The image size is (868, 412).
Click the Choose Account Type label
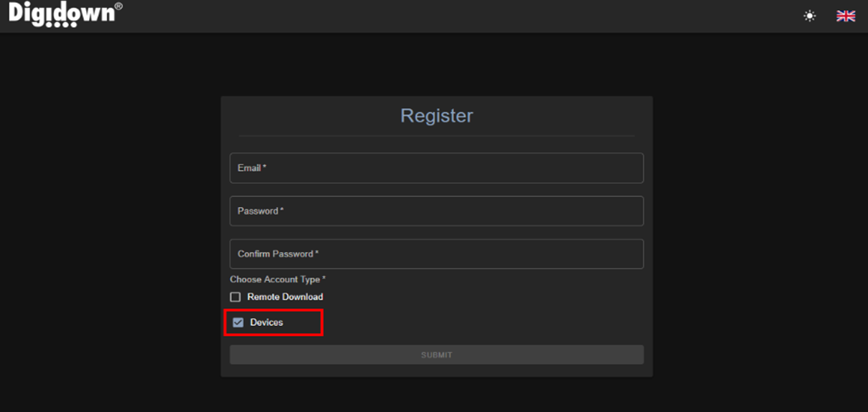click(278, 279)
